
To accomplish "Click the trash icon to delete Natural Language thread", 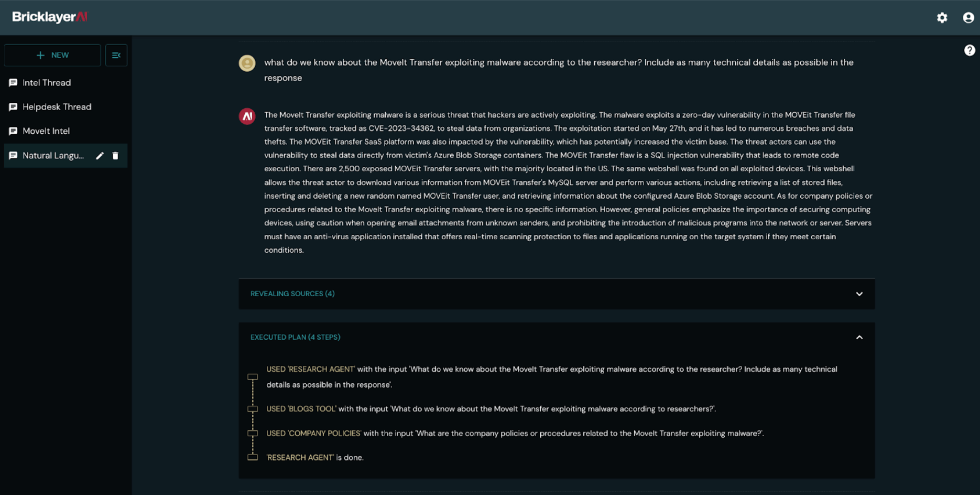I will click(x=116, y=155).
